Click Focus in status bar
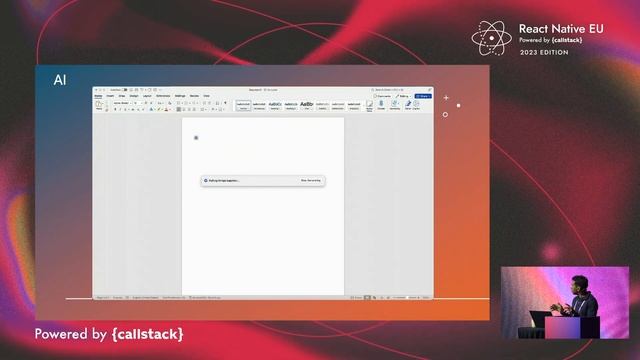 tap(356, 298)
